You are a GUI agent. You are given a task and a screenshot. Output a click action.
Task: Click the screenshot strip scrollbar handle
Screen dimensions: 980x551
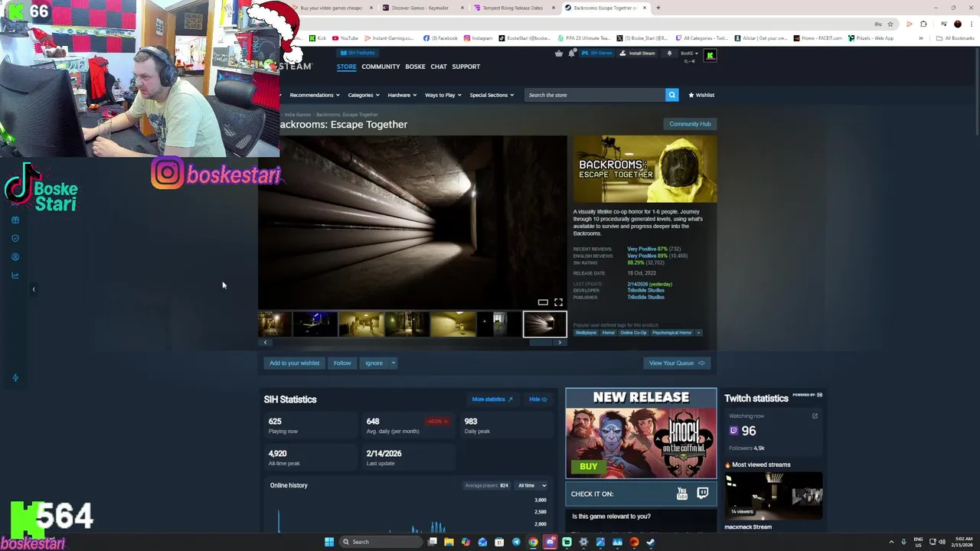(x=541, y=343)
